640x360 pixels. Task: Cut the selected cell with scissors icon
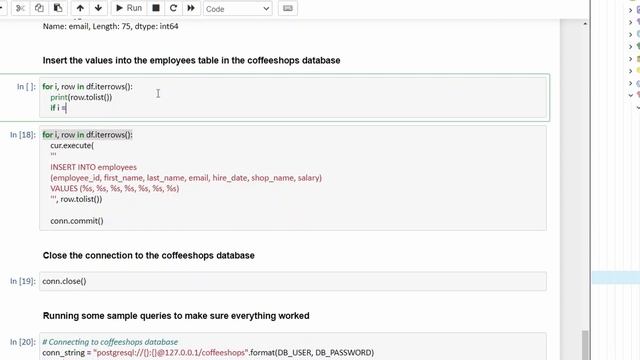click(x=20, y=8)
